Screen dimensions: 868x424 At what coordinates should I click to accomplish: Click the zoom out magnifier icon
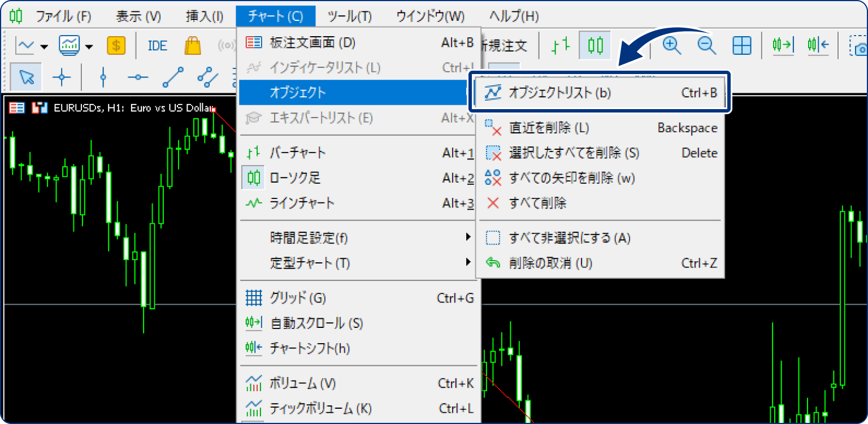(706, 45)
